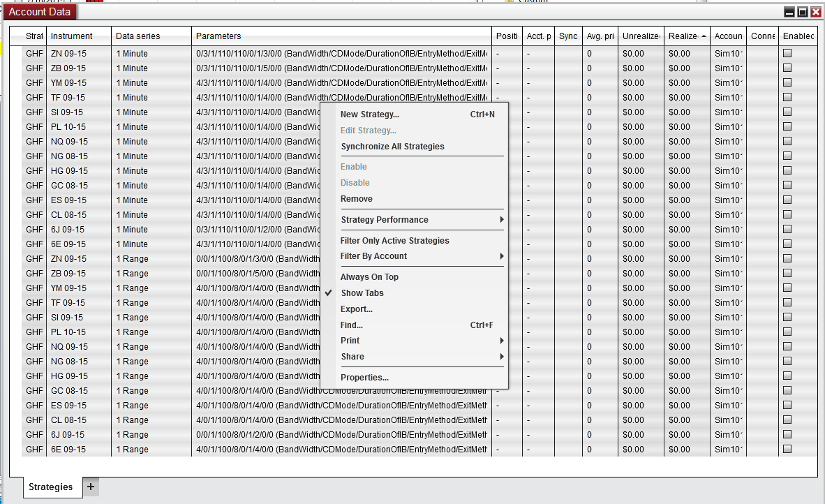Screen dimensions: 825x504
Task: Click Sim101 account cell in ZB 1 Minute row
Action: pyautogui.click(x=728, y=68)
